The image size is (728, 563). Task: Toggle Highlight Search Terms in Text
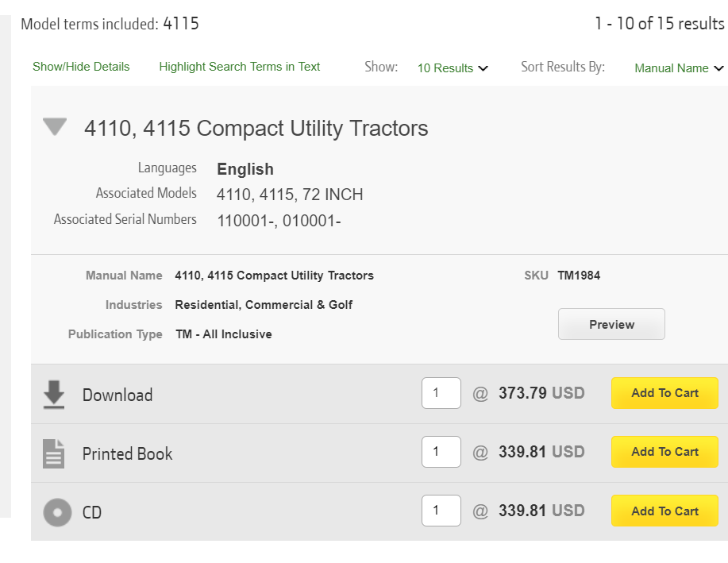pos(239,67)
